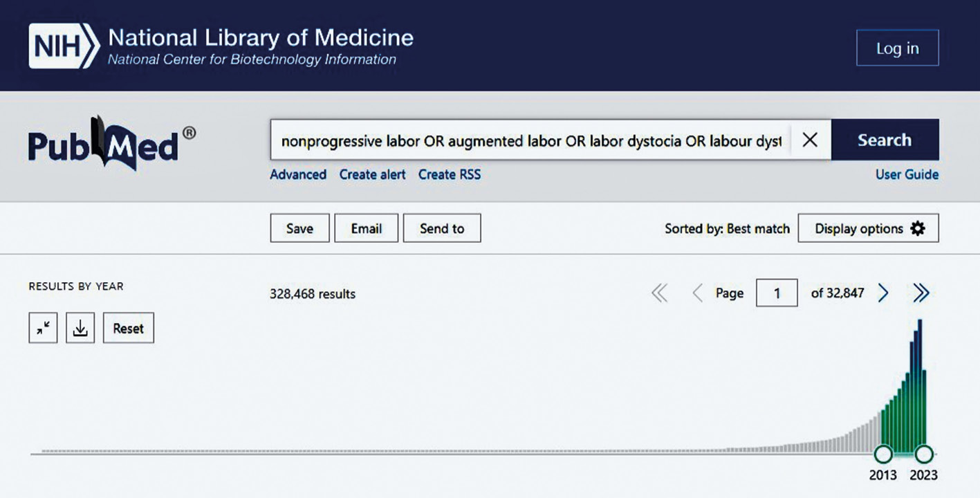Go to the first results page
The image size is (980, 498).
[x=660, y=293]
